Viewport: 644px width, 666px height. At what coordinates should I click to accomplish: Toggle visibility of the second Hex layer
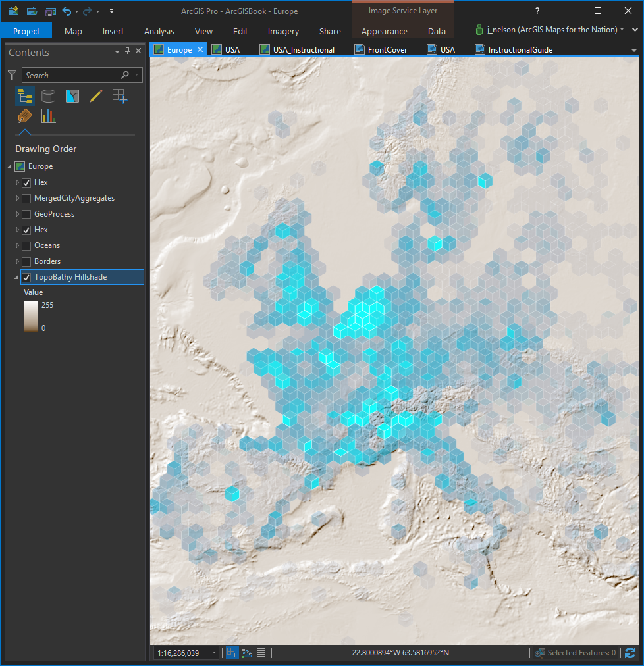click(26, 230)
